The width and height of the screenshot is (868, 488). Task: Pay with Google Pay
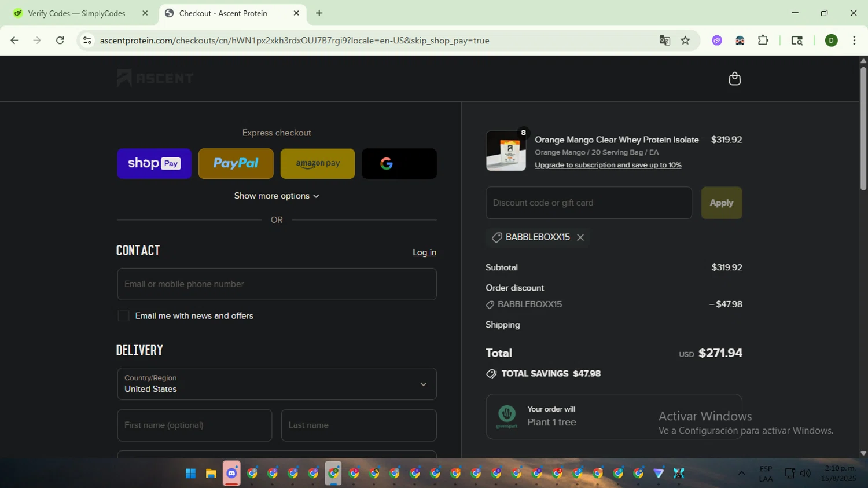pyautogui.click(x=399, y=164)
